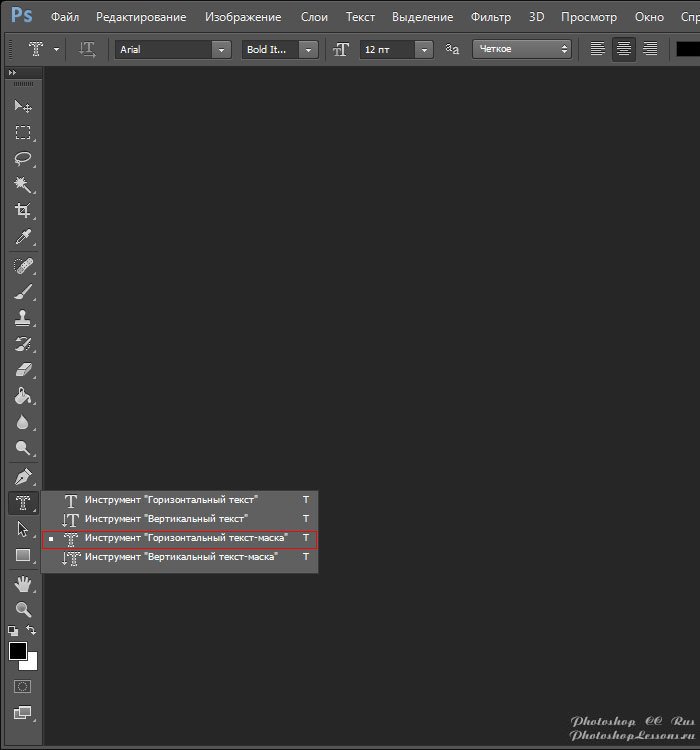Screen dimensions: 700x750
Task: Pick the Lasso tool
Action: (x=22, y=158)
